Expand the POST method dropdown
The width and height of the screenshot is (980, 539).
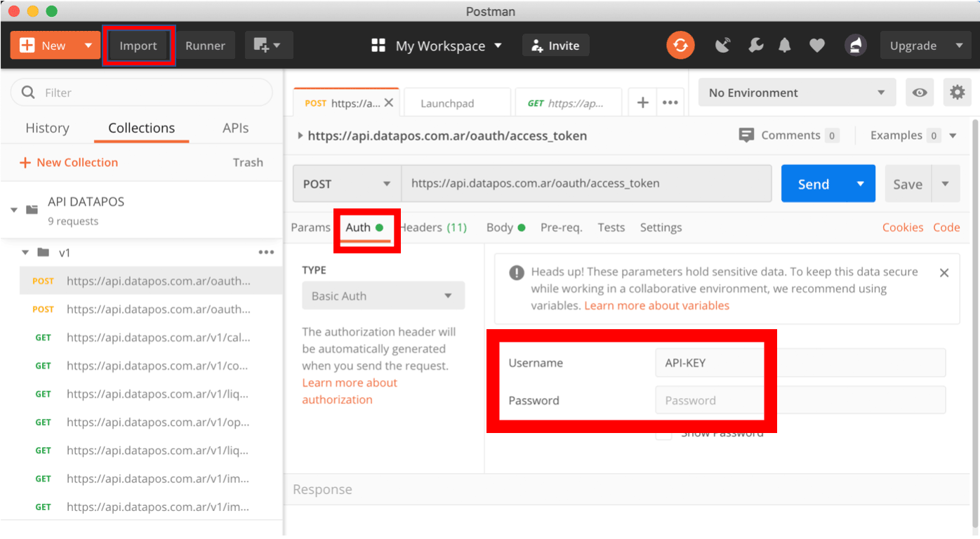[x=347, y=184]
